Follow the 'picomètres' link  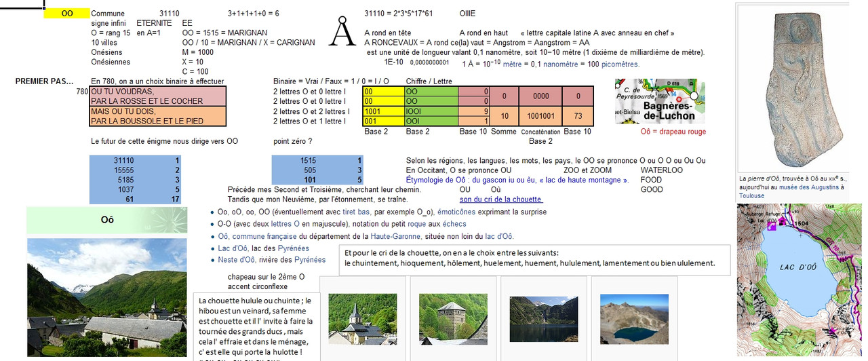621,64
